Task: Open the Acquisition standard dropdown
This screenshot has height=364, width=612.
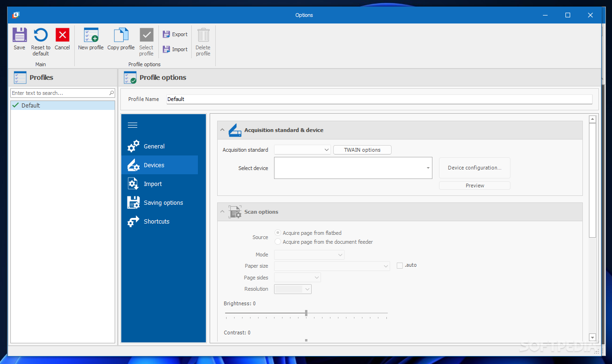Action: click(x=327, y=150)
